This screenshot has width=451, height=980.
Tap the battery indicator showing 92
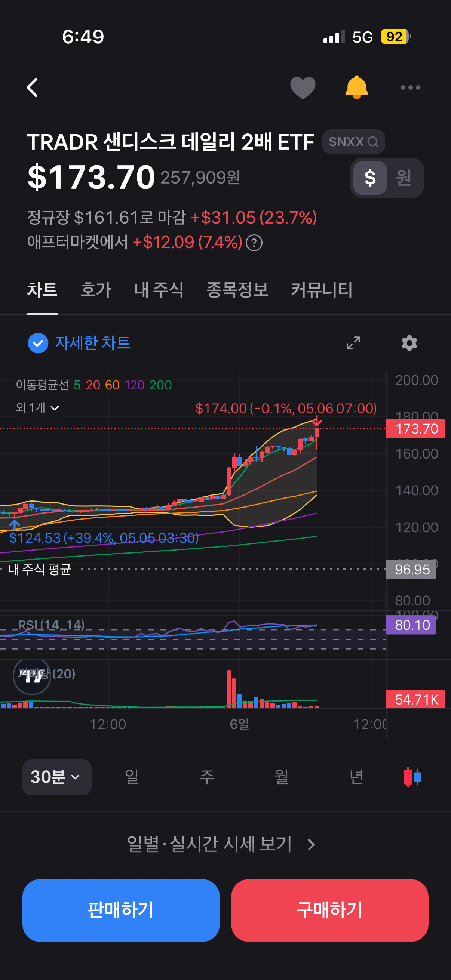[x=396, y=37]
